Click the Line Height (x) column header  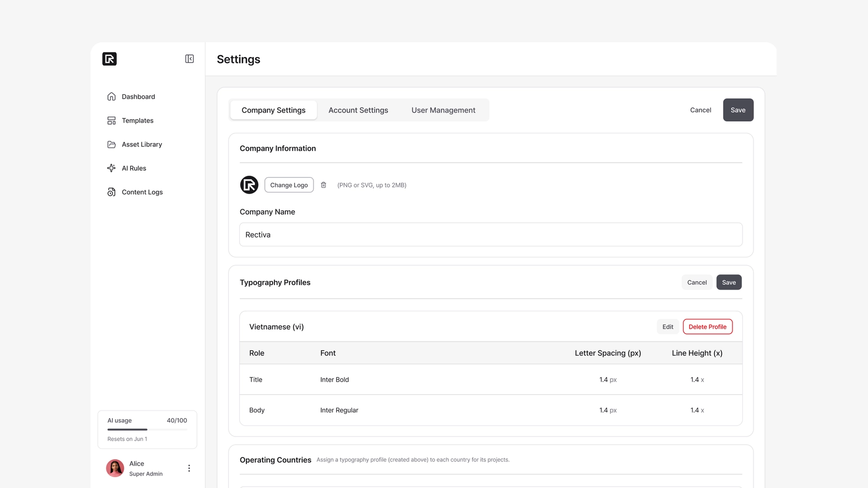[x=697, y=353]
